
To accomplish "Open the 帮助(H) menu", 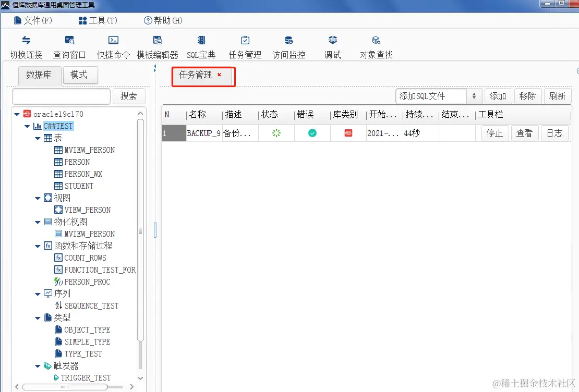I will (x=163, y=20).
